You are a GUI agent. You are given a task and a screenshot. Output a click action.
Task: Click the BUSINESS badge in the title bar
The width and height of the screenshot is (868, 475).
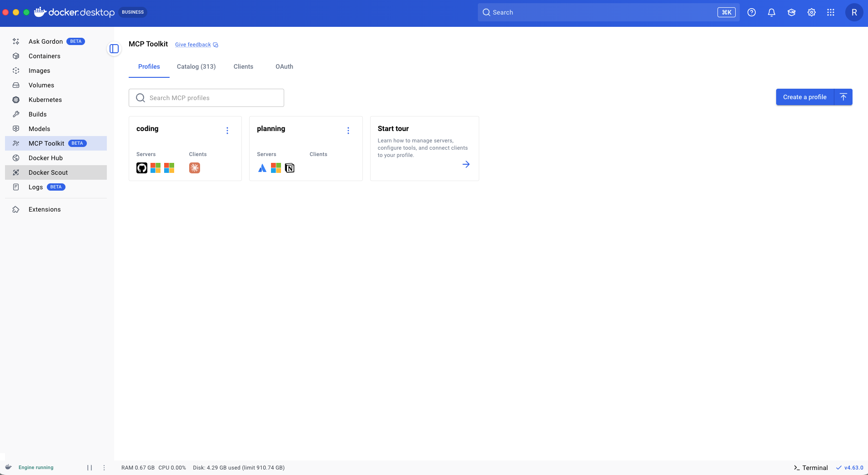[133, 12]
